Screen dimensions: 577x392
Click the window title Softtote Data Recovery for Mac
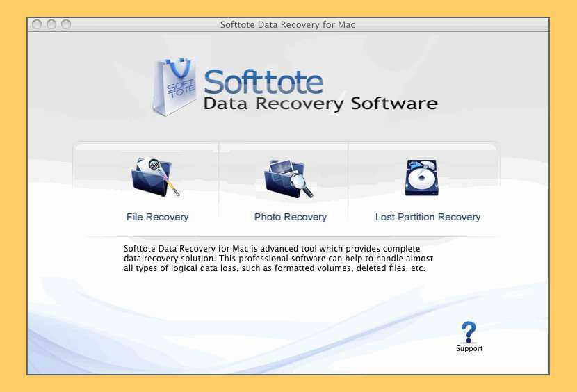point(288,25)
